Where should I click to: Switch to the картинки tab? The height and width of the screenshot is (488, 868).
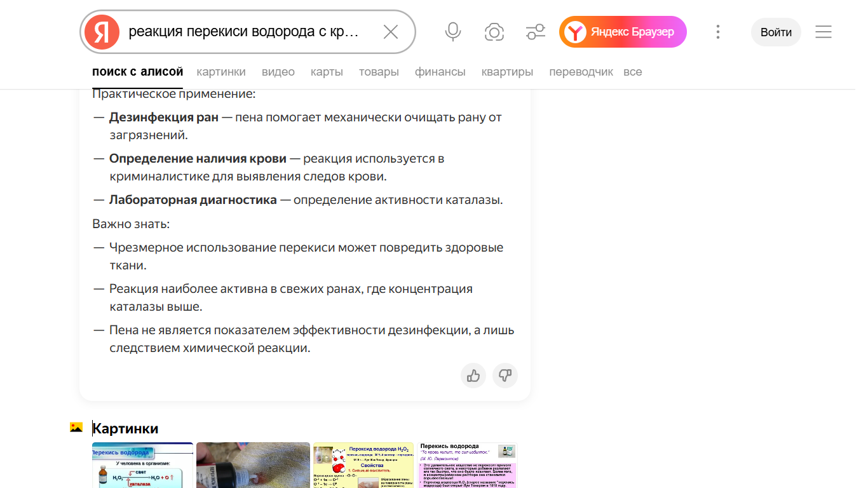[x=221, y=72]
